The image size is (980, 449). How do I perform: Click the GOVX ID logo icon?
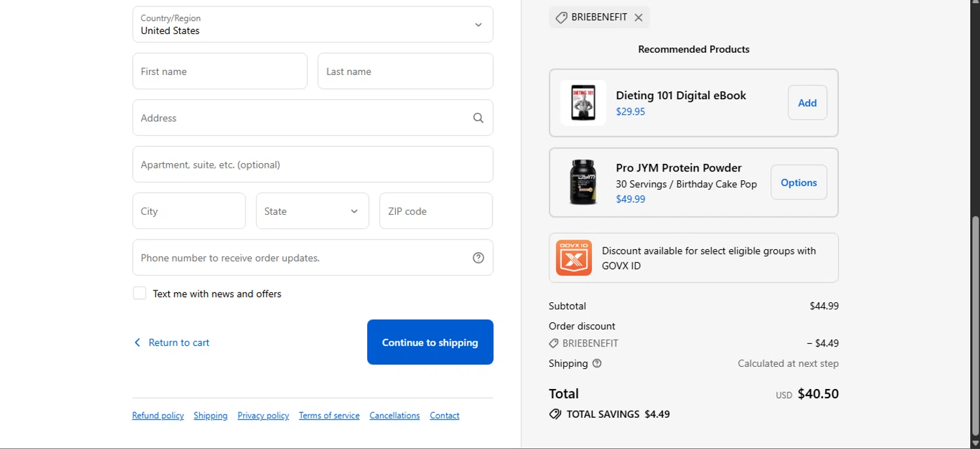pyautogui.click(x=574, y=258)
